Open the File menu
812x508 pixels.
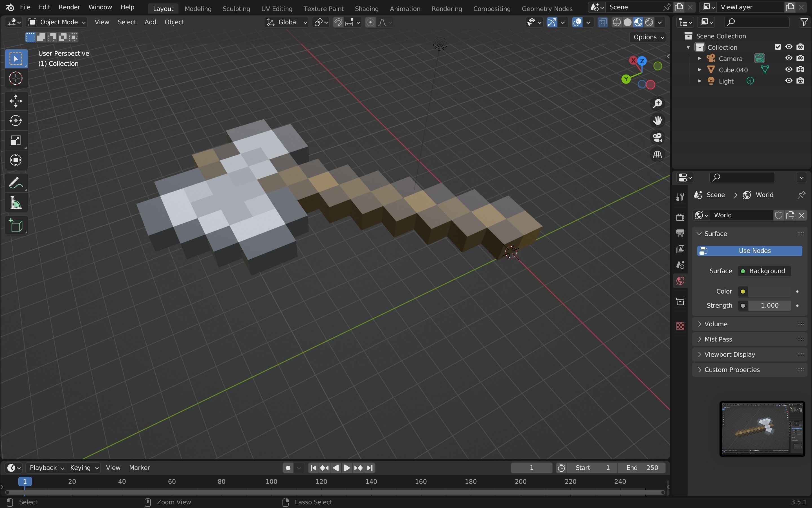25,7
